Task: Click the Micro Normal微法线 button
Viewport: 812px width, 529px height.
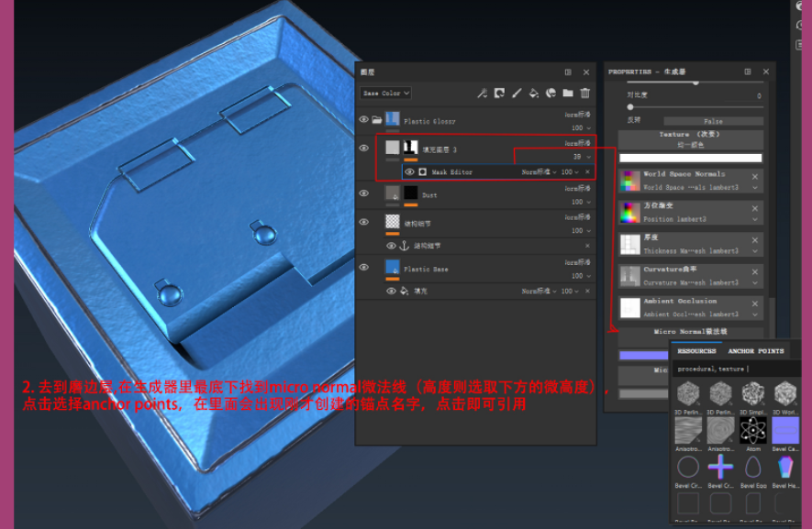Action: coord(690,332)
